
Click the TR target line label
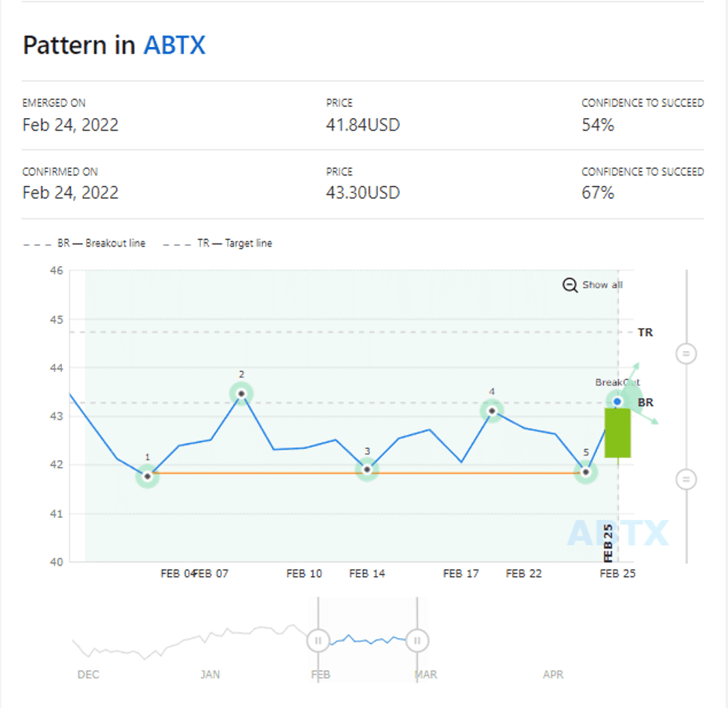pyautogui.click(x=645, y=332)
